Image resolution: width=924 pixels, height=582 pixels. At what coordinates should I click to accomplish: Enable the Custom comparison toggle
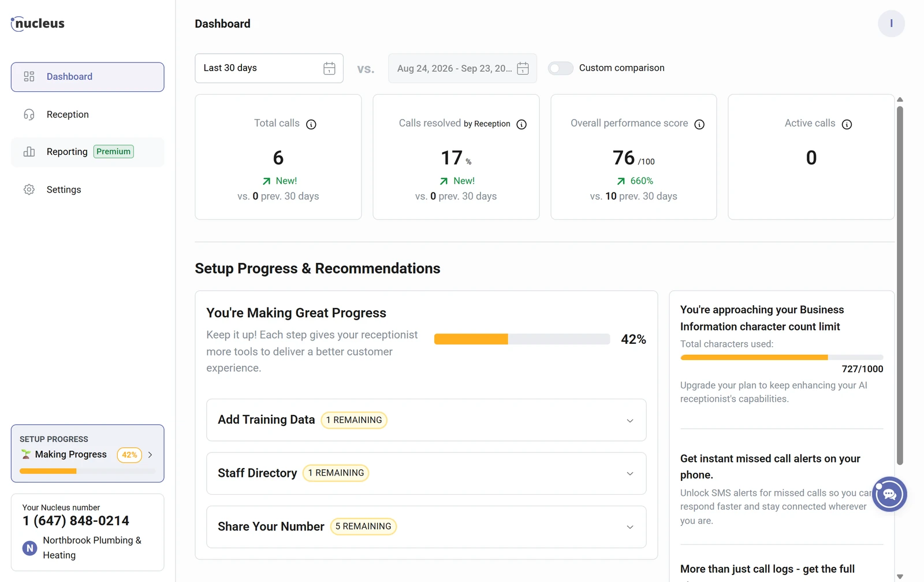point(560,68)
